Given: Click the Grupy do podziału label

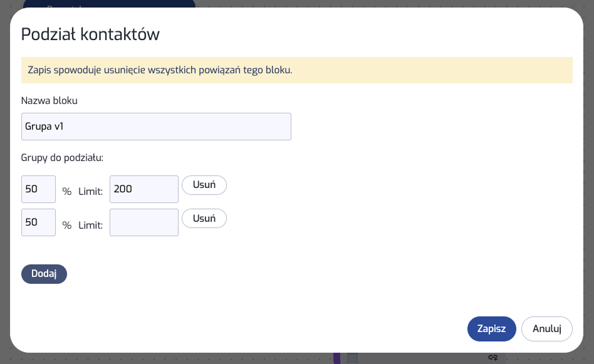Looking at the screenshot, I should click(x=62, y=158).
